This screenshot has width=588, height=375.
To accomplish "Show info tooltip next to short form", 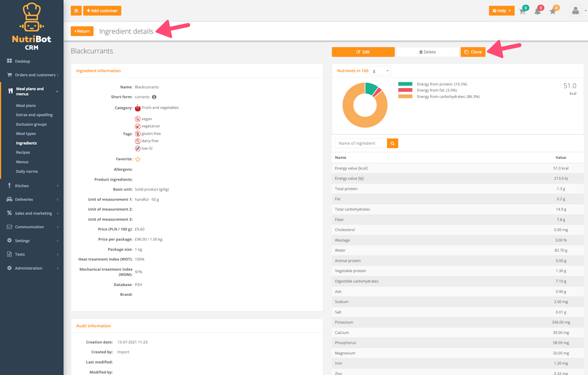I will point(154,97).
